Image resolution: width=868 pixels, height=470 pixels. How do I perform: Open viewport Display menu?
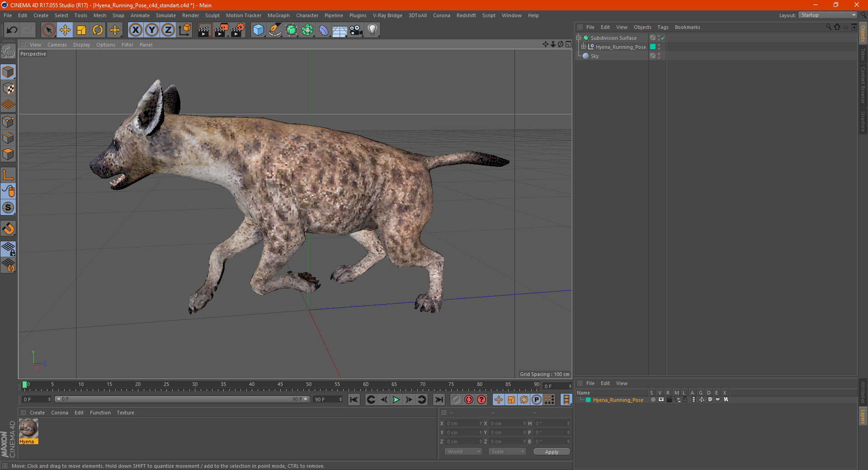coord(81,45)
